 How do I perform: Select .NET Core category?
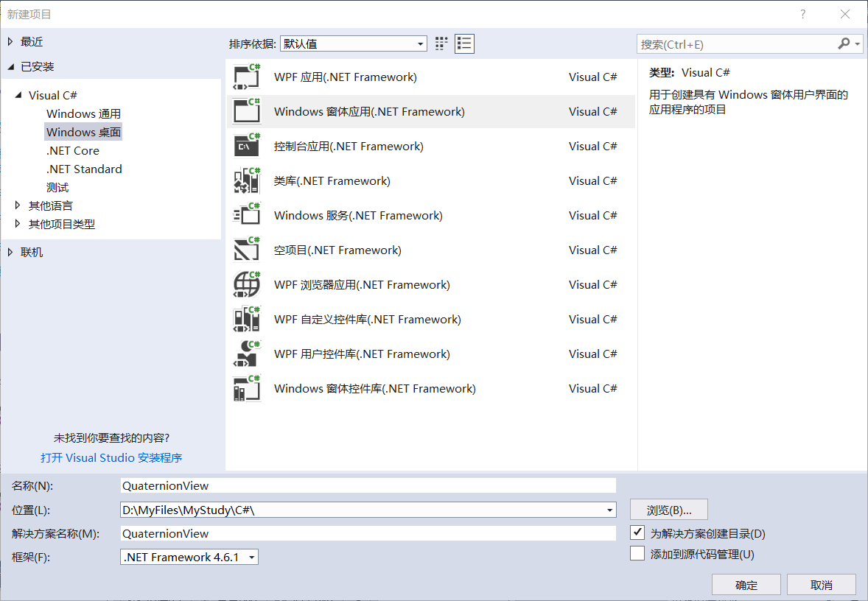[72, 150]
